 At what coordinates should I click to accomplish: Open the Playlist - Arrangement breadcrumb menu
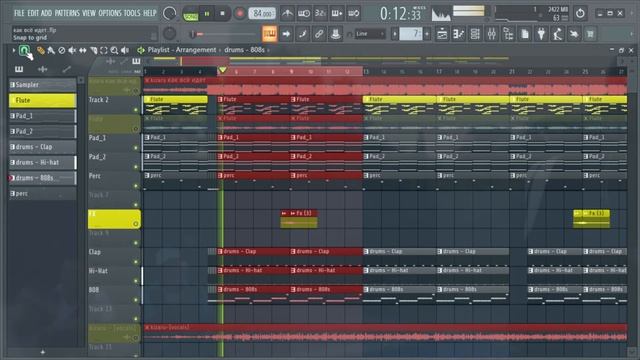point(182,50)
